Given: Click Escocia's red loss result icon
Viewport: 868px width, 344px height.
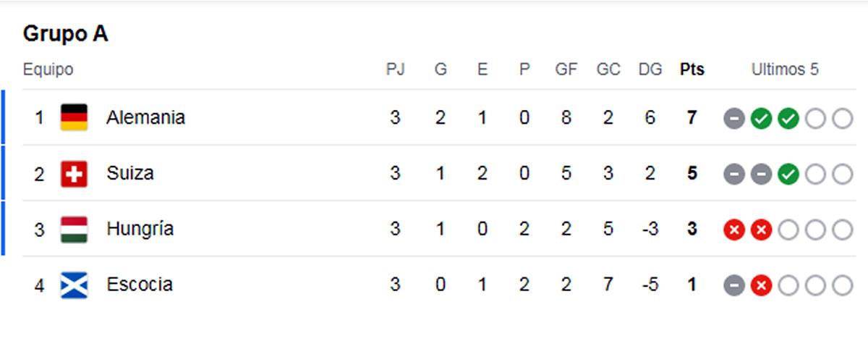Looking at the screenshot, I should point(760,285).
